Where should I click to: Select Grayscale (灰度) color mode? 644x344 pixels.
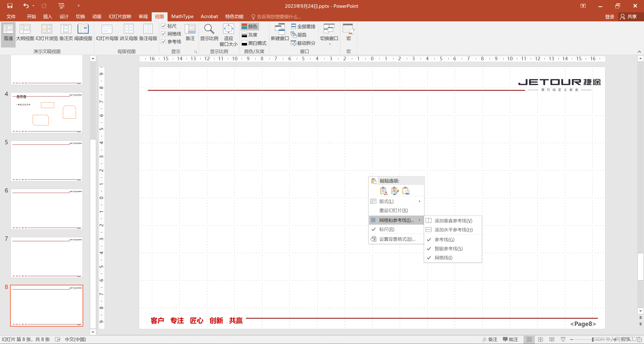click(250, 35)
